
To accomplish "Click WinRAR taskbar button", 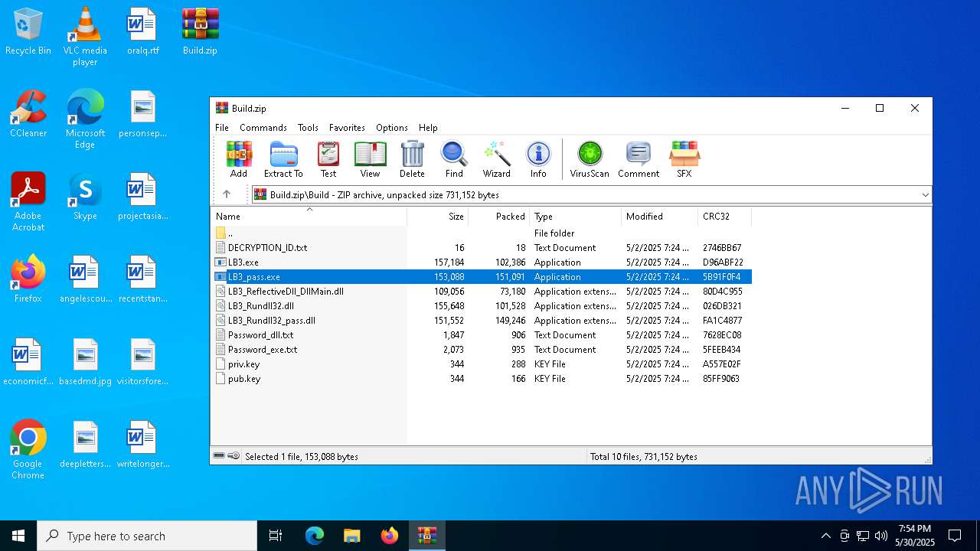I will click(x=427, y=536).
